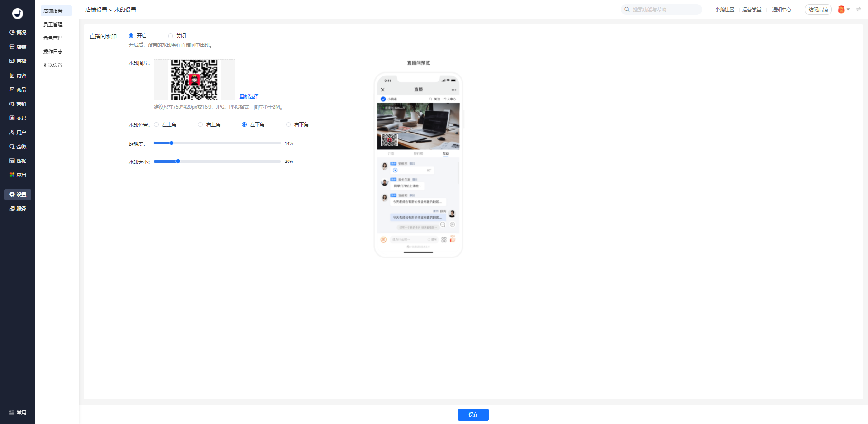Click 重新选择 to reselect the watermark image
Screen dimensions: 868x424
(249, 96)
